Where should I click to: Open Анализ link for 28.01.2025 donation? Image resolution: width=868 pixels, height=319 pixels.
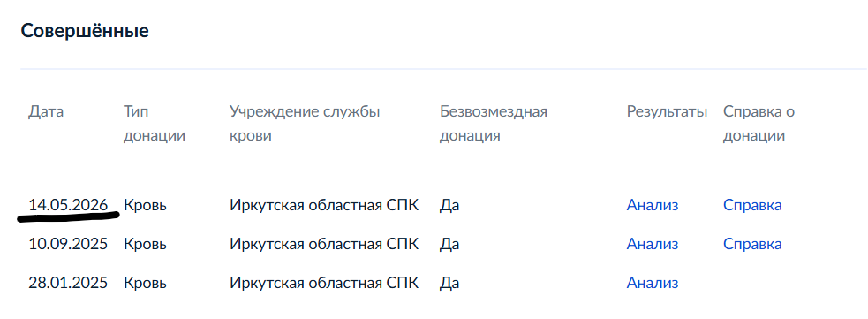[653, 283]
